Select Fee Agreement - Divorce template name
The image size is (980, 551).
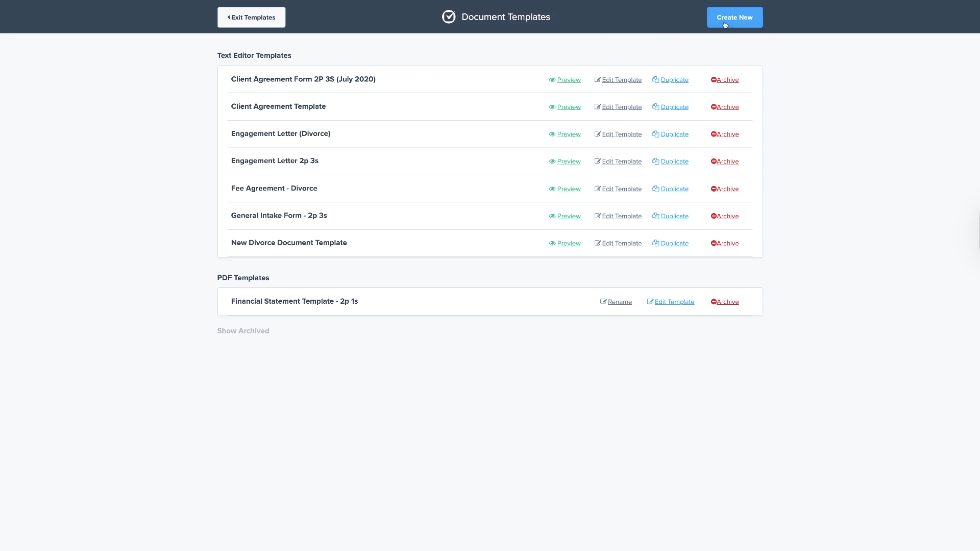tap(274, 188)
